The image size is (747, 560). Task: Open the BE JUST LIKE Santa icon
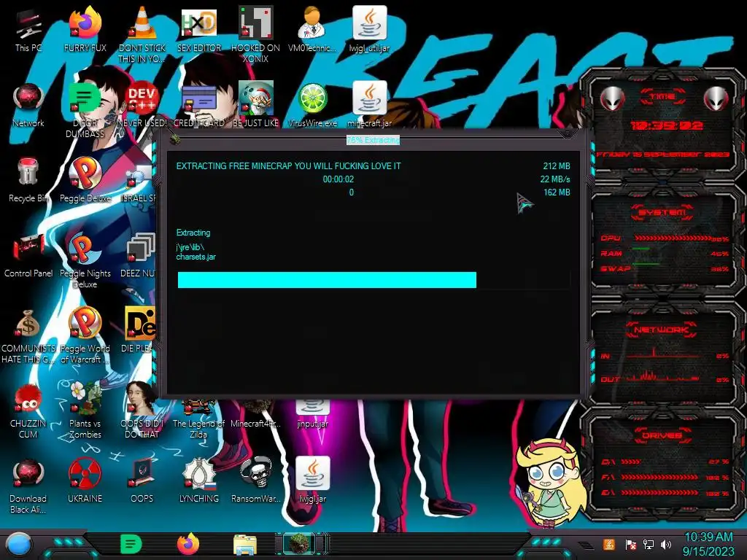pyautogui.click(x=255, y=105)
